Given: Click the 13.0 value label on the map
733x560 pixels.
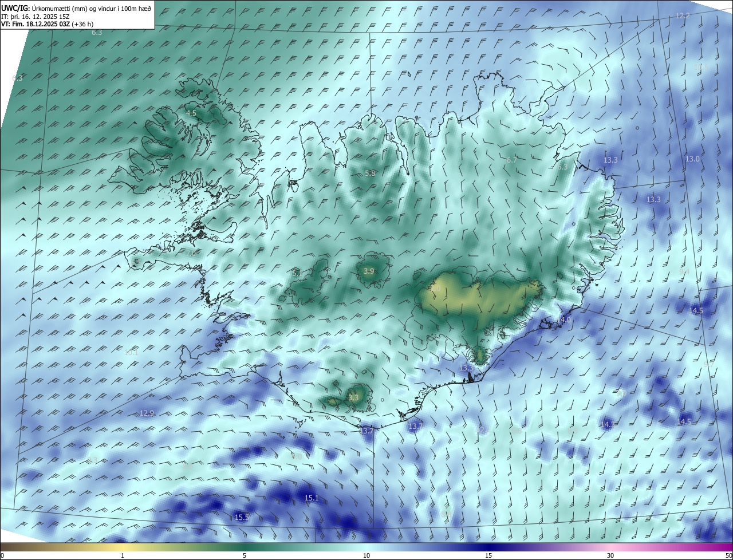Looking at the screenshot, I should pyautogui.click(x=693, y=159).
